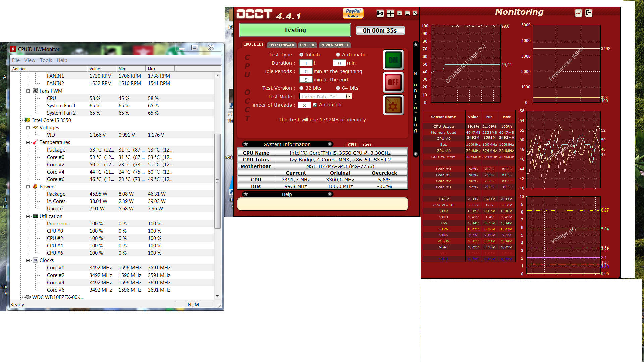Click the Duration hours input field

[306, 63]
